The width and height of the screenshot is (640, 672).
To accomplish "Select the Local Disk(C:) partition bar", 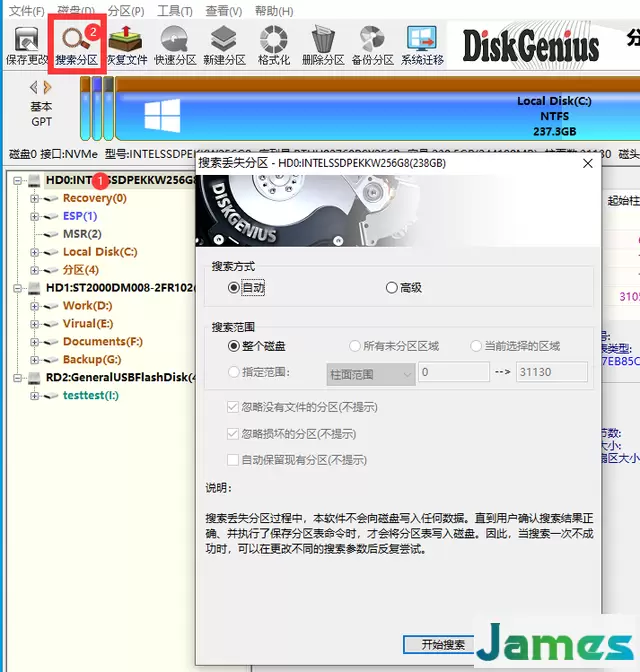I will point(377,109).
